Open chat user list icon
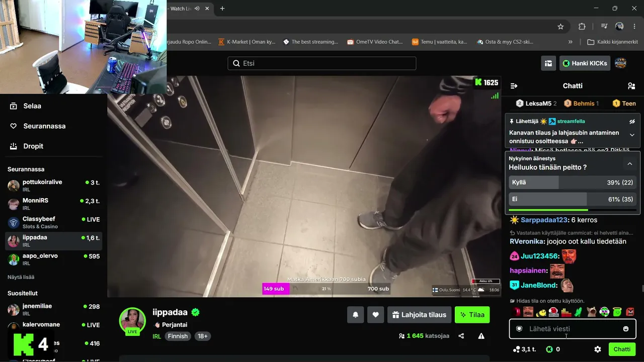Viewport: 644px width, 362px height. [631, 86]
